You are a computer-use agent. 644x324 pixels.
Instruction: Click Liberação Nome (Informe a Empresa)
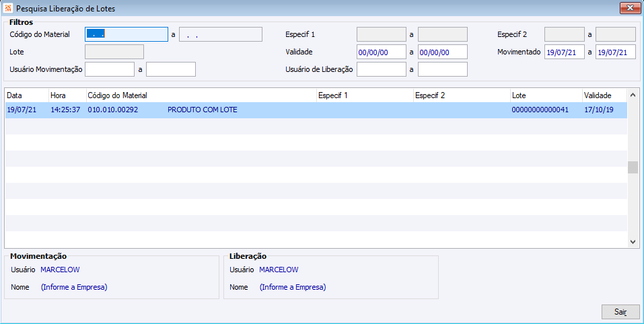click(x=293, y=287)
